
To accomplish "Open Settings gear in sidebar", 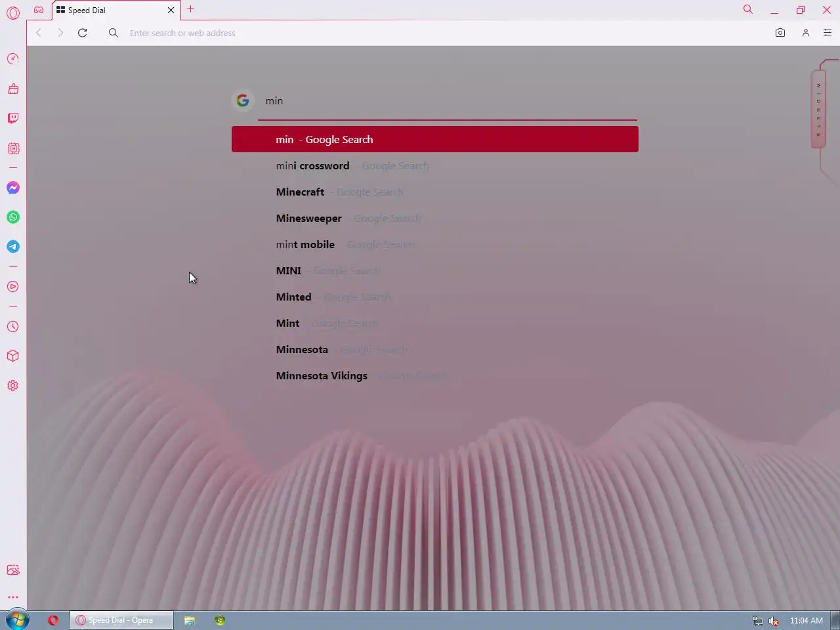I will (x=13, y=386).
